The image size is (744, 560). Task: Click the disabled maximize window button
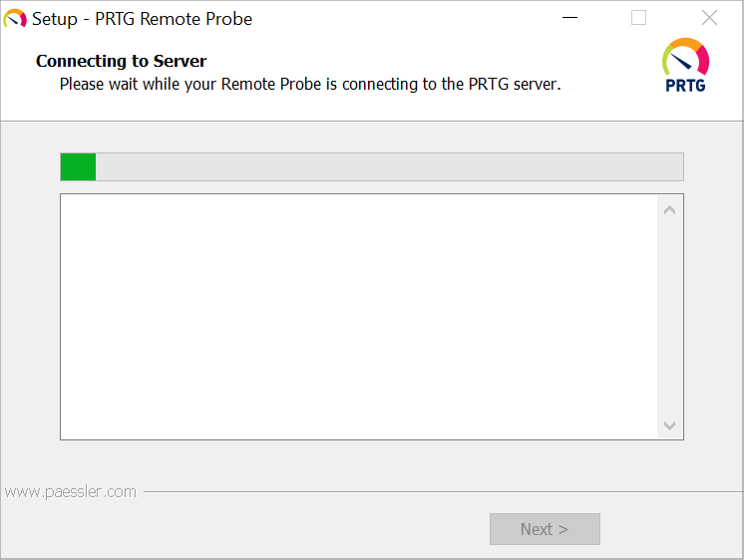[x=638, y=18]
